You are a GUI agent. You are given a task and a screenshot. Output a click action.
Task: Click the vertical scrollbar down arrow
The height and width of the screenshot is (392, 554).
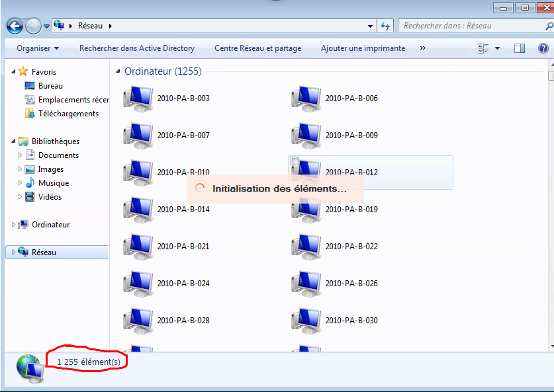pos(550,345)
